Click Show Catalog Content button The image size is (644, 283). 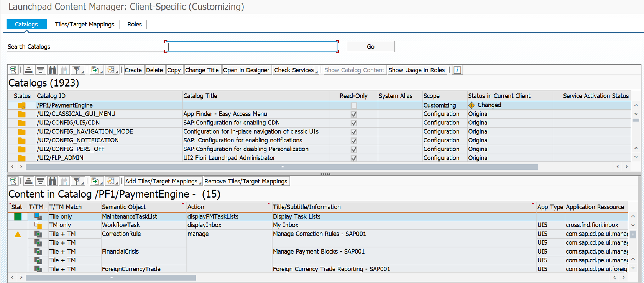355,70
